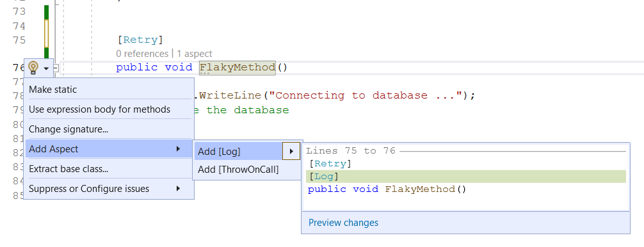
Task: Choose Extract base class option
Action: tap(68, 169)
